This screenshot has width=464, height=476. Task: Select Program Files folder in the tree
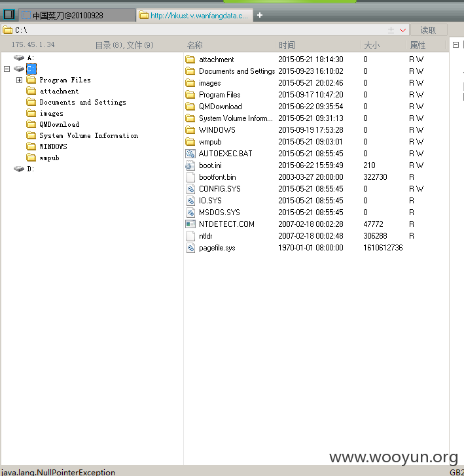[x=65, y=80]
